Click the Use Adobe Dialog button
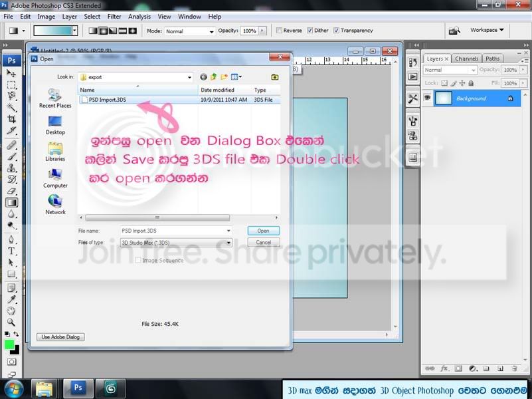 [60, 337]
